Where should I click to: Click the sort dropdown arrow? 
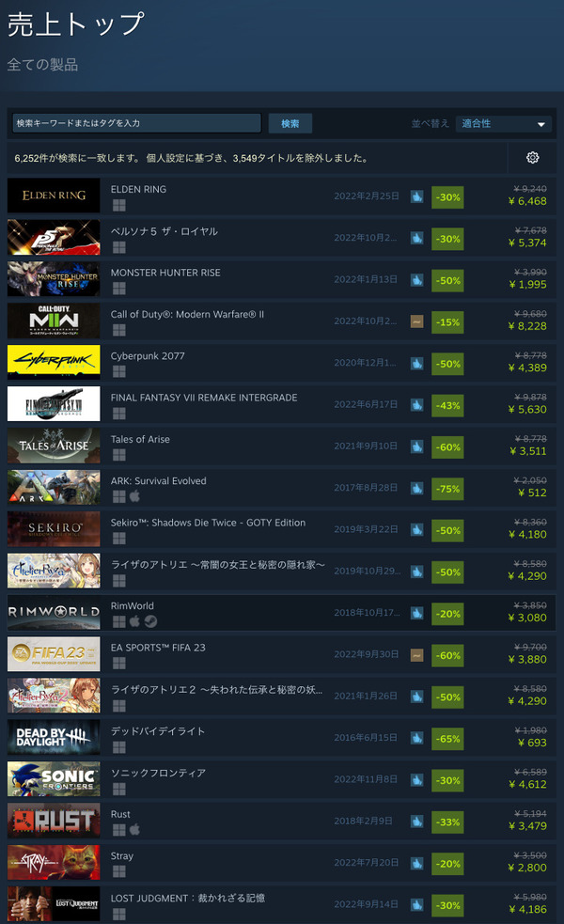coord(541,124)
